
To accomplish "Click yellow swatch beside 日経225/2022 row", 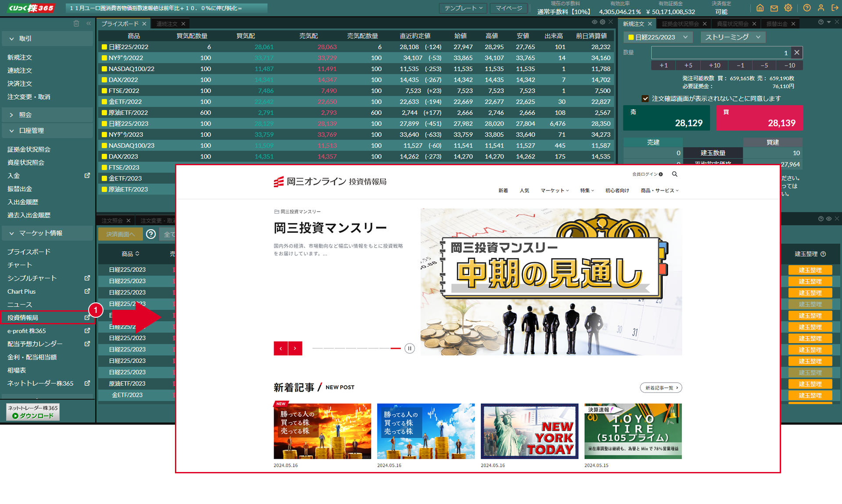I will click(x=104, y=47).
